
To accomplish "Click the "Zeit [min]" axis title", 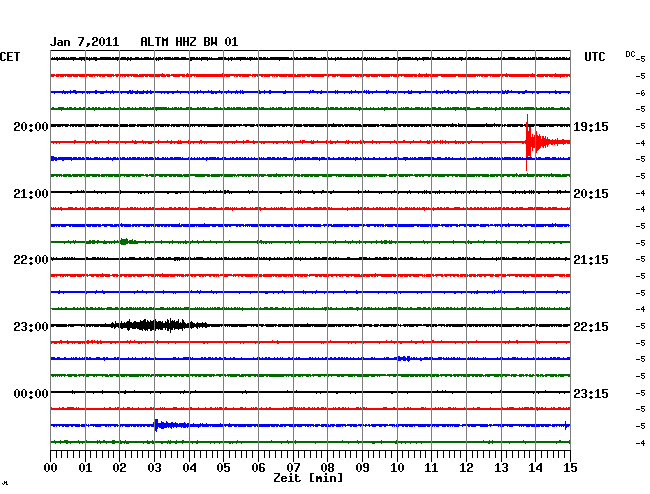I will (x=308, y=478).
